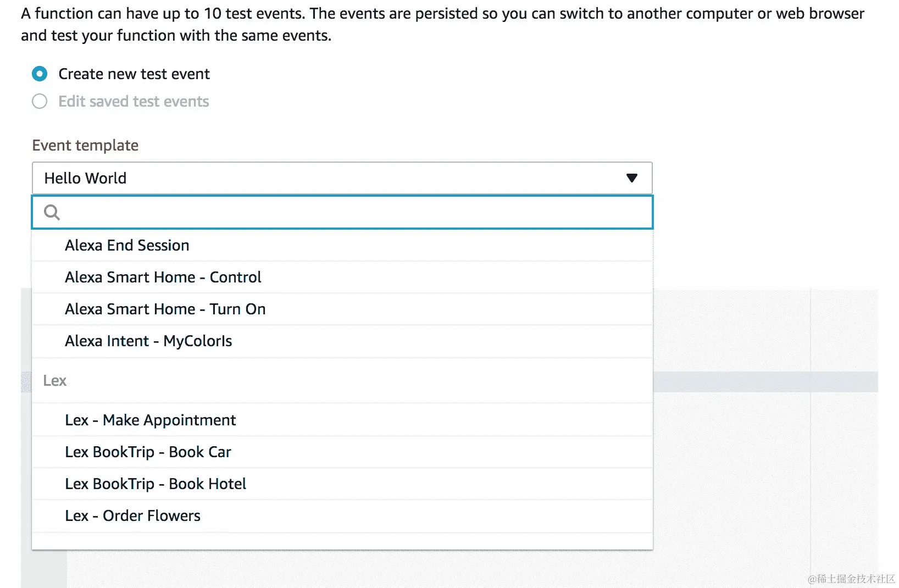The width and height of the screenshot is (899, 588).
Task: Click the Event template label
Action: 85,145
